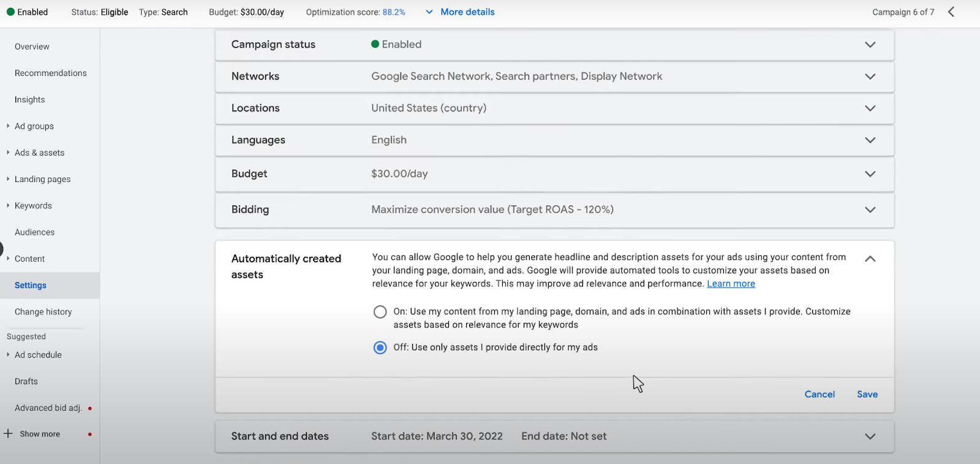
Task: Click the 88.2% optimization score
Action: coord(394,12)
